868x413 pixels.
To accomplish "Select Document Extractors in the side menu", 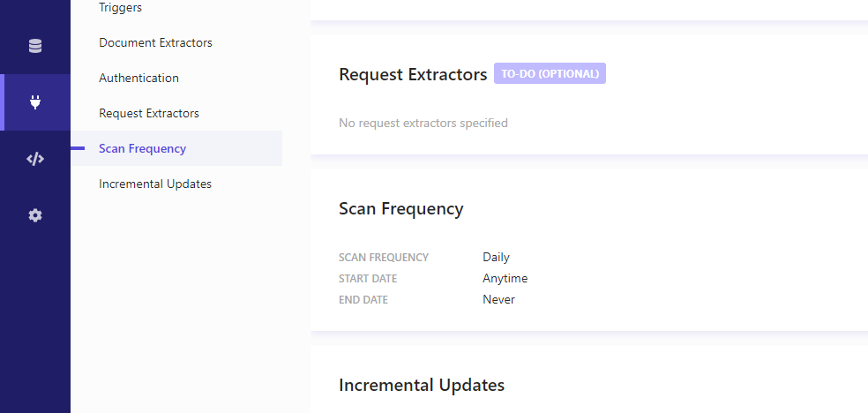I will click(x=155, y=42).
